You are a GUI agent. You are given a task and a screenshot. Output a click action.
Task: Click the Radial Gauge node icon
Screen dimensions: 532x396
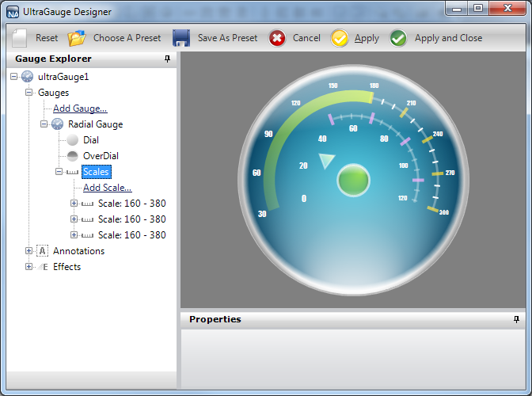(57, 124)
